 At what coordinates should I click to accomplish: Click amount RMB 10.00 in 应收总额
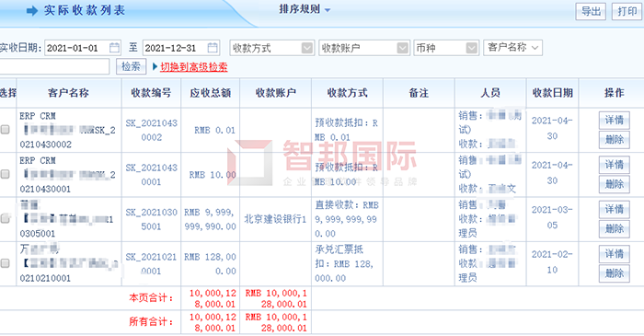213,175
